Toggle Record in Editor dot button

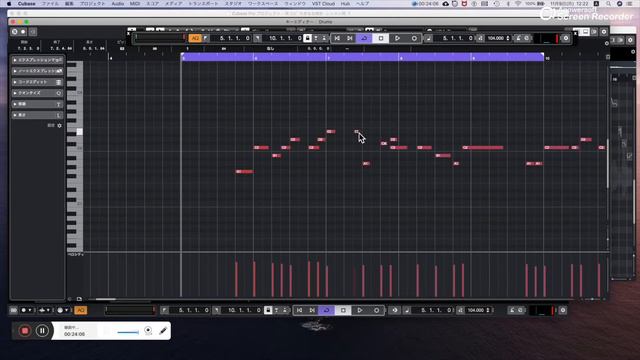23,31
